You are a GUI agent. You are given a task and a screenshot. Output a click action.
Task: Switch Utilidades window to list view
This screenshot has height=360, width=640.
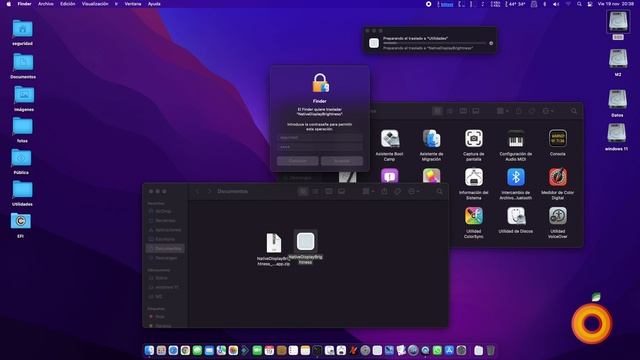point(450,111)
